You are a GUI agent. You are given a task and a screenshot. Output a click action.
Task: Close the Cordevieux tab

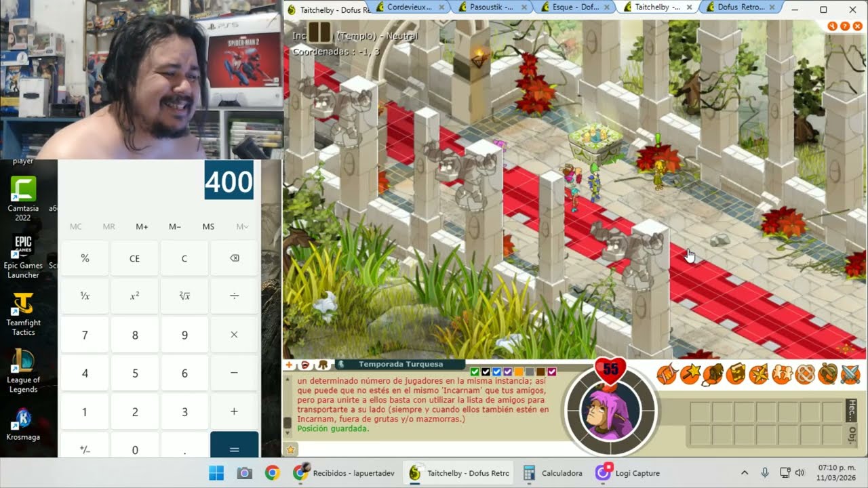tap(441, 7)
